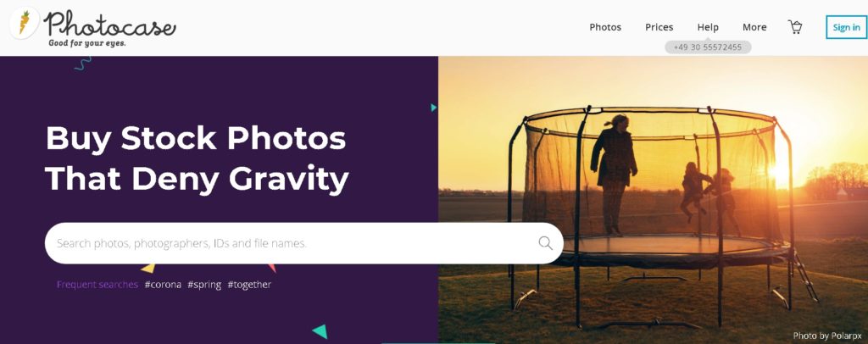868x344 pixels.
Task: Click the +49 30 55572455 phone number
Action: (708, 47)
